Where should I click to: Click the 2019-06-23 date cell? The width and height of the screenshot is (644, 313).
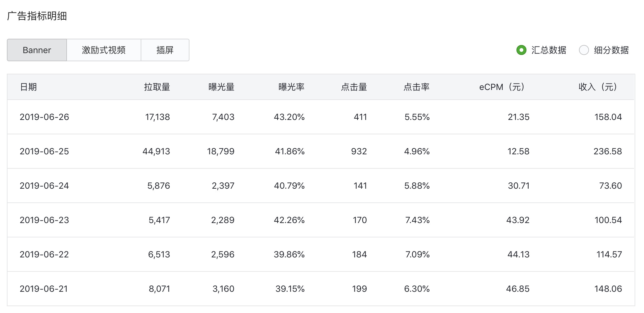pyautogui.click(x=44, y=220)
